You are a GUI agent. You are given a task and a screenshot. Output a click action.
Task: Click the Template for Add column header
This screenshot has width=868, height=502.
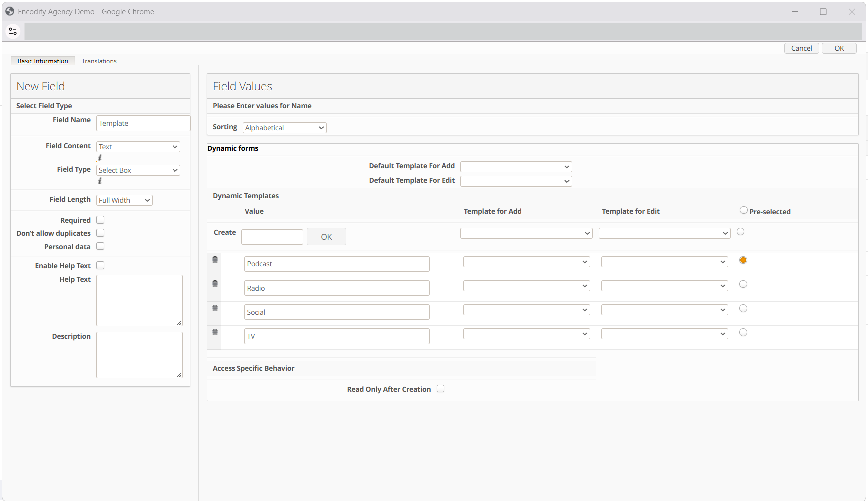pyautogui.click(x=493, y=211)
